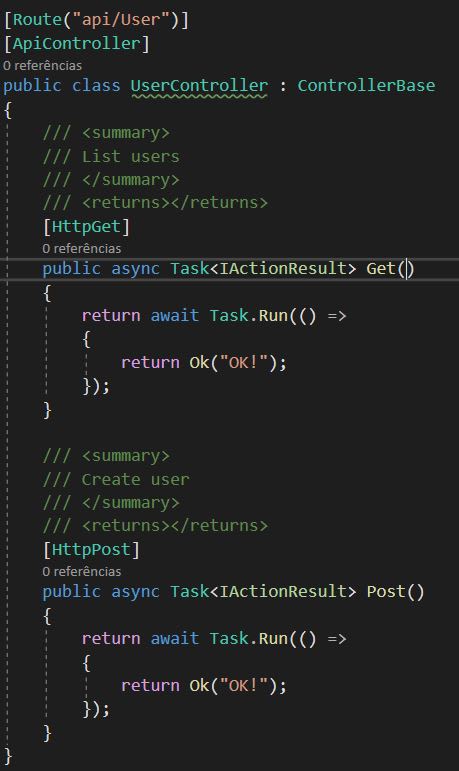
Task: Select the HttpGet attribute
Action: (86, 227)
